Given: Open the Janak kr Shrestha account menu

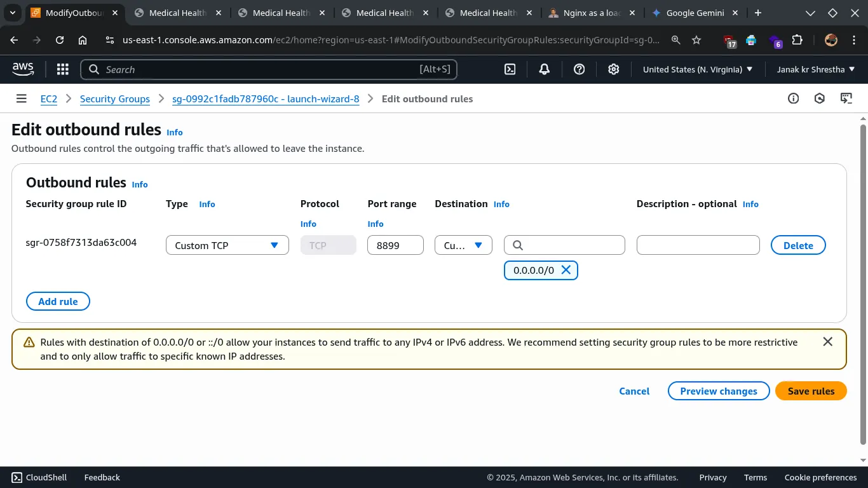Looking at the screenshot, I should coord(815,69).
